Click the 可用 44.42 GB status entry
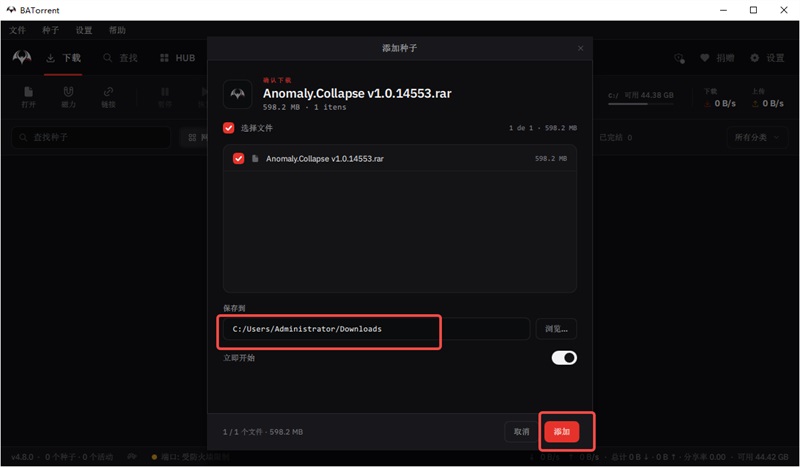 [763, 456]
